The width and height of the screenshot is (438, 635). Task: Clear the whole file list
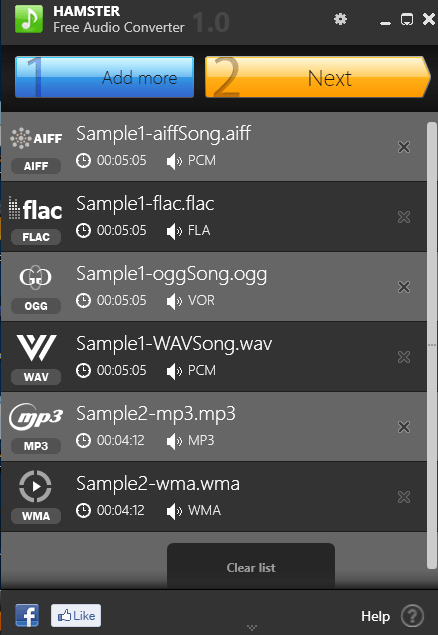(251, 567)
